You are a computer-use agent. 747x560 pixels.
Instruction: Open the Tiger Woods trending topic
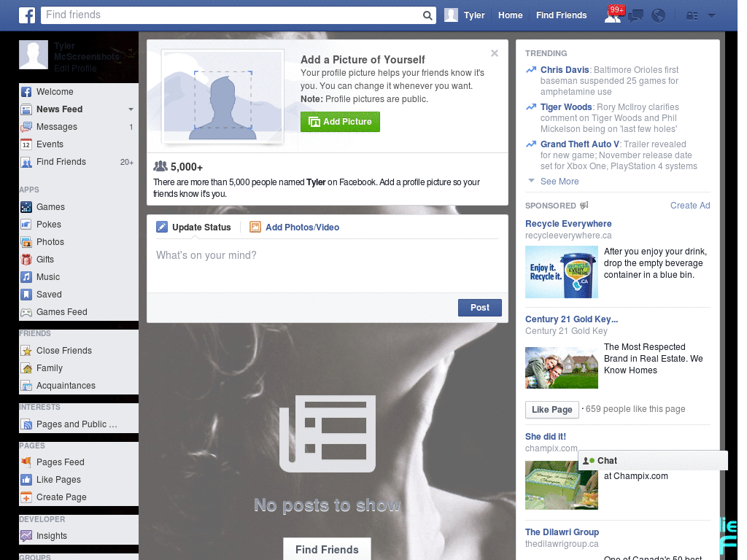click(x=566, y=107)
